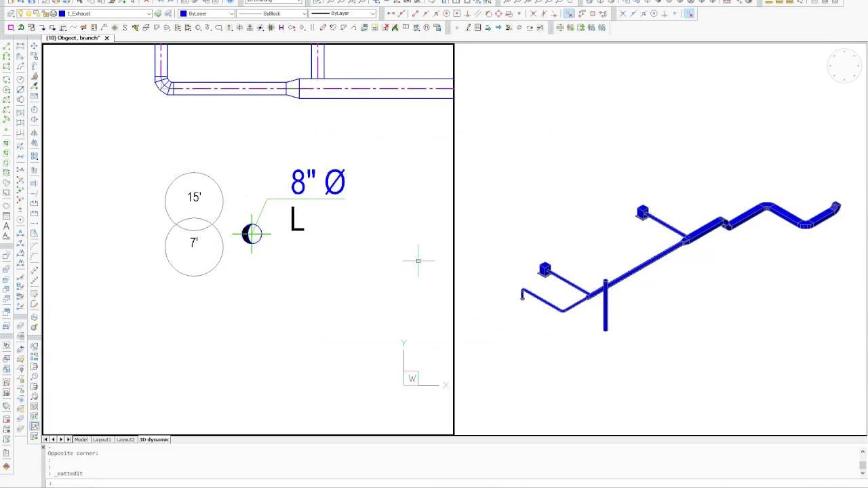
Task: Select the Match Properties paintbrush tool
Action: pos(34,76)
